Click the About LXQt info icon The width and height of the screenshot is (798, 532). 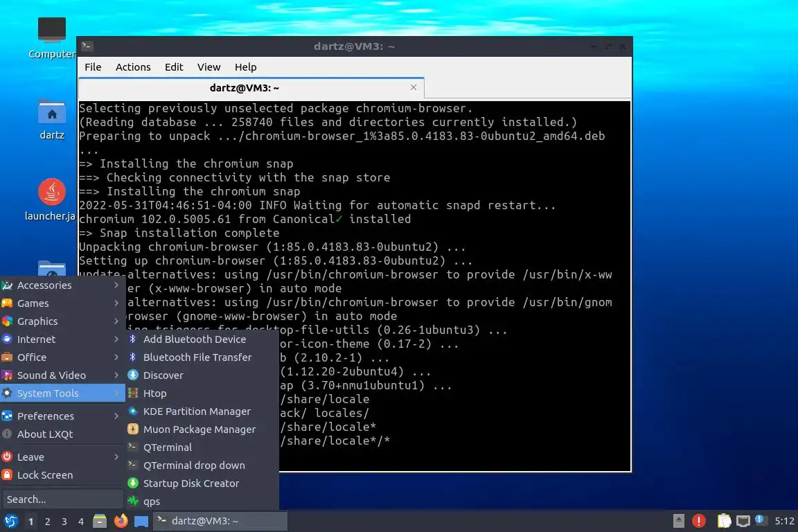coord(7,434)
